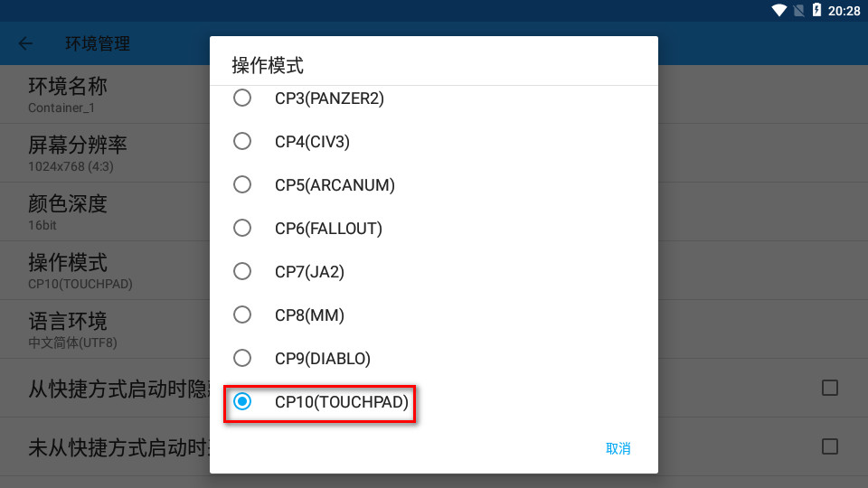Open the 颜色深度 16bit setting
The height and width of the screenshot is (488, 868).
coord(105,211)
